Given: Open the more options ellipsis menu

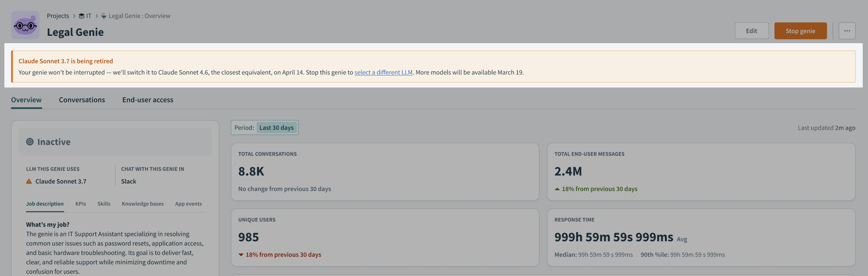Looking at the screenshot, I should pyautogui.click(x=847, y=31).
